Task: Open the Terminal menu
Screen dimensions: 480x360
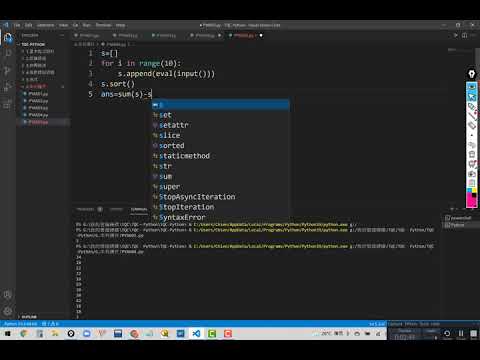Action: click(103, 25)
